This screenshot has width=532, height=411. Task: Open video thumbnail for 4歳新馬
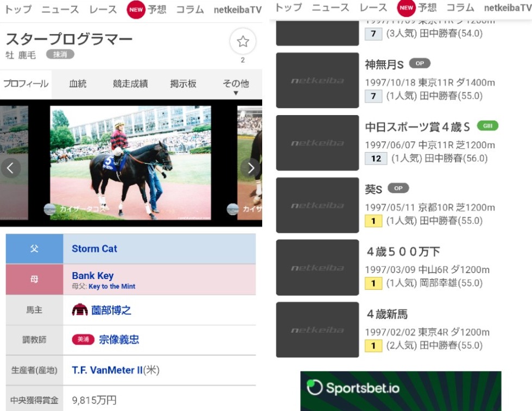317,330
